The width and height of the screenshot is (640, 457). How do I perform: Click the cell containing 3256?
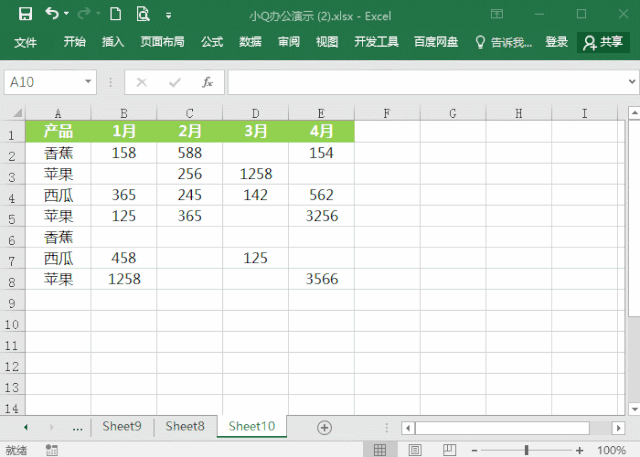[x=321, y=216]
